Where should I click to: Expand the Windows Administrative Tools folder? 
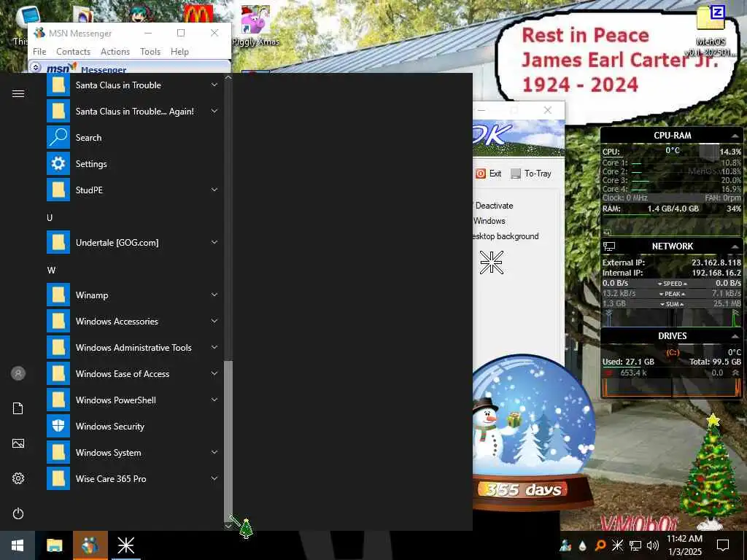click(x=214, y=347)
